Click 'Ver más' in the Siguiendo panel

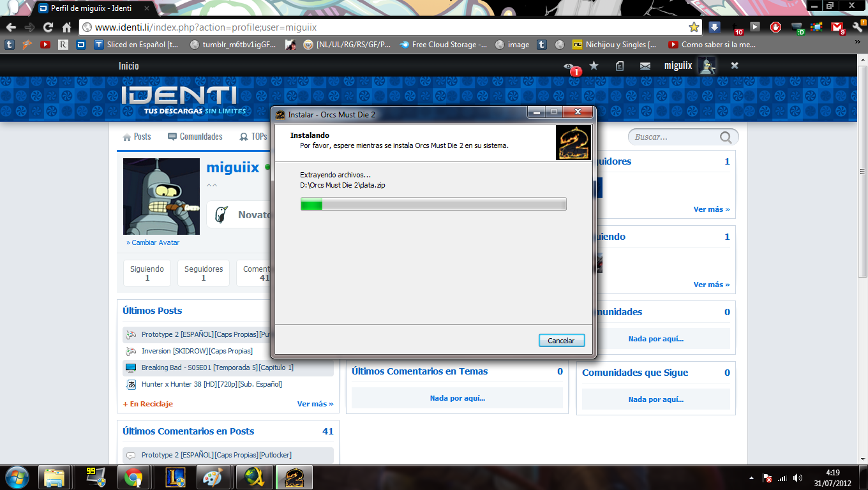coord(712,285)
